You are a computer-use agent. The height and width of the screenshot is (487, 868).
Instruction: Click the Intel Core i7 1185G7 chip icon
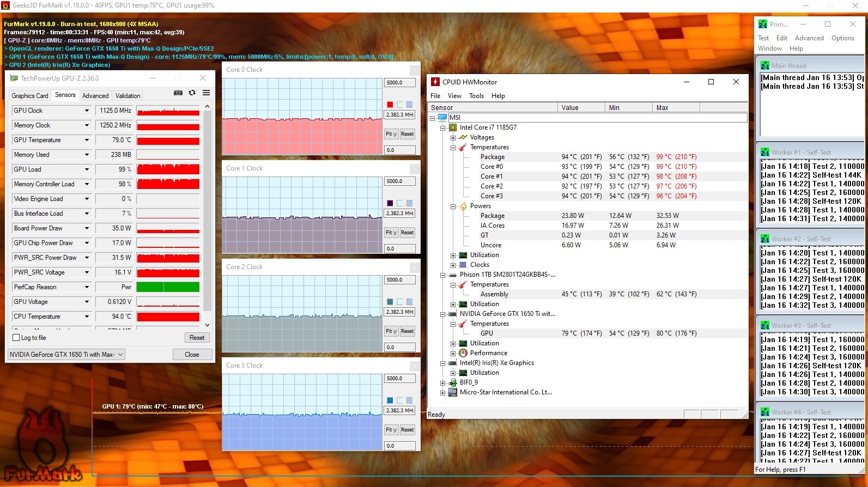(452, 127)
